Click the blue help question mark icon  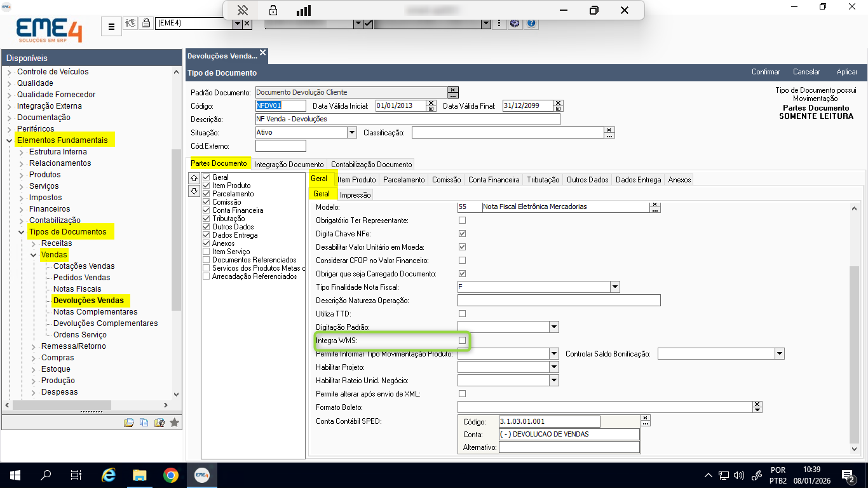(532, 24)
